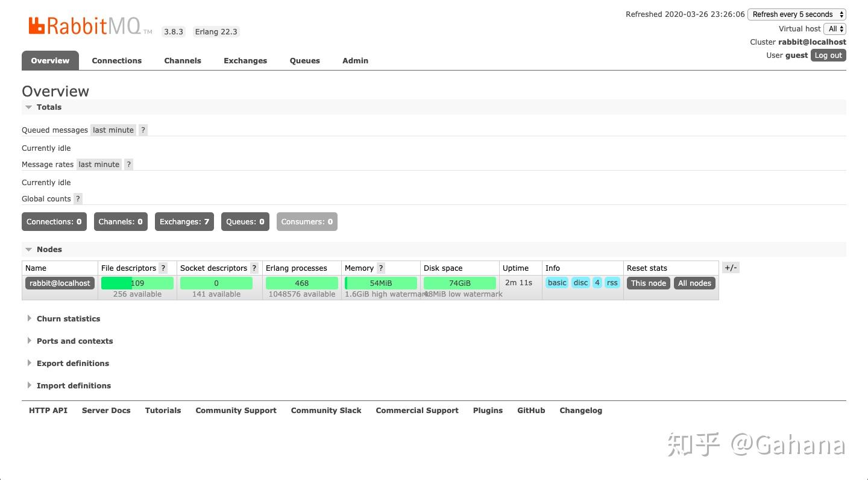Click the RabbitMQ logo

click(84, 27)
